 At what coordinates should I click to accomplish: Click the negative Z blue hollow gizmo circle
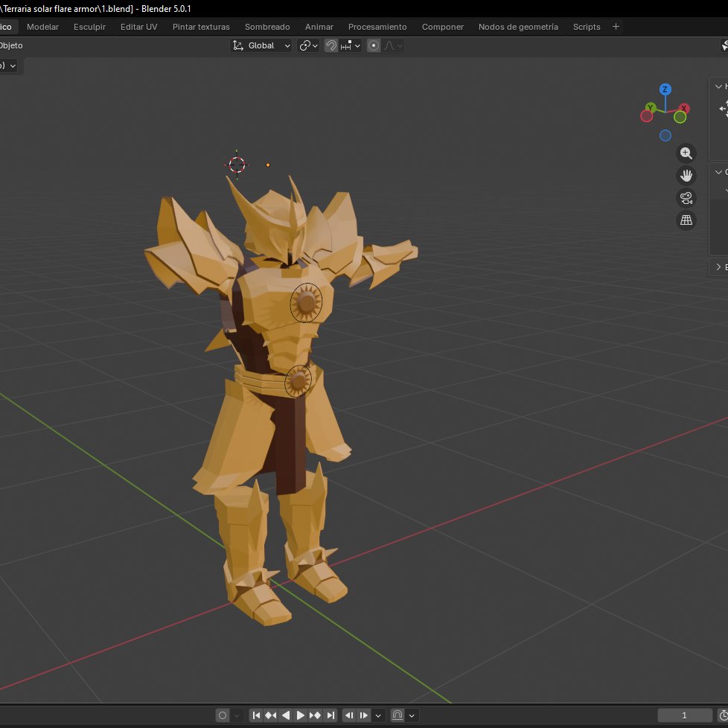[x=665, y=135]
